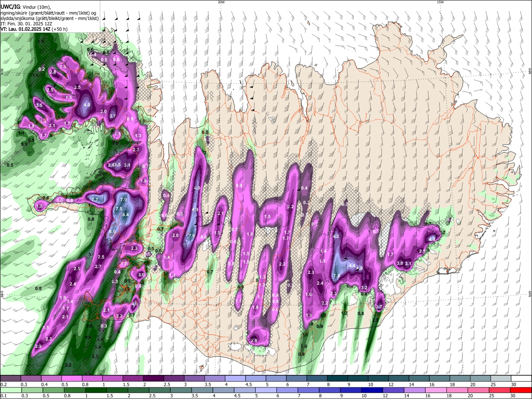Select the darkest purple swatch between 2 and 2.5

click(x=154, y=379)
